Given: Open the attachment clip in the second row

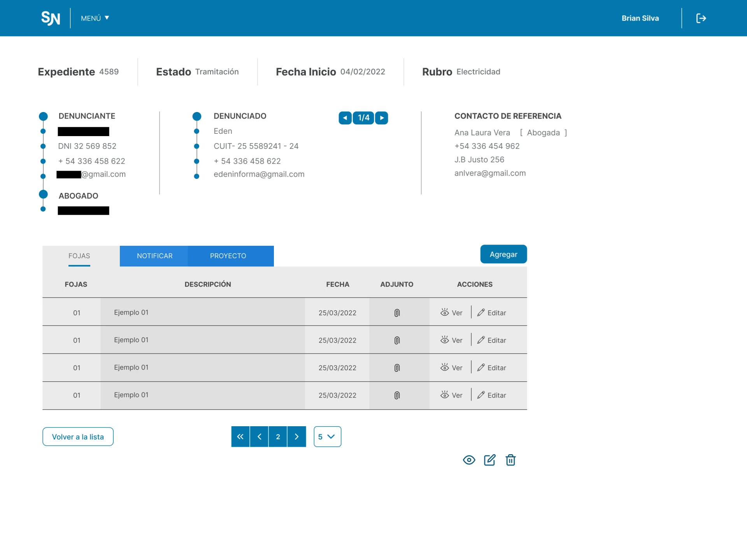Looking at the screenshot, I should tap(397, 340).
